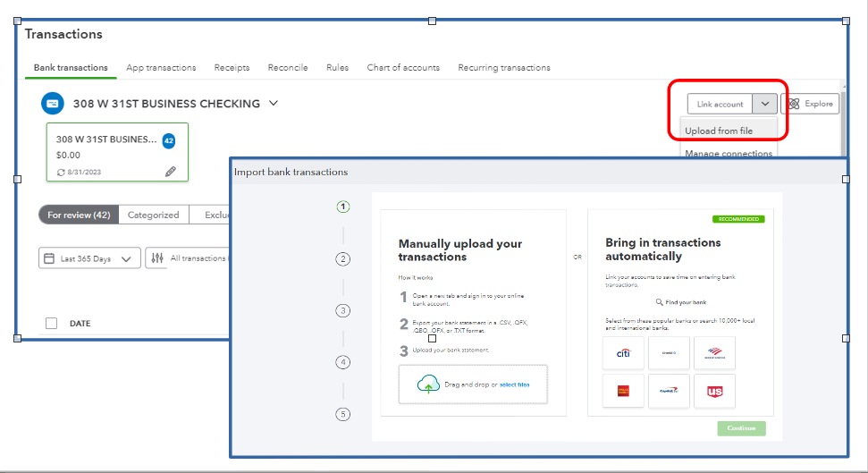
Task: Open the Reconcile tab
Action: pyautogui.click(x=288, y=68)
